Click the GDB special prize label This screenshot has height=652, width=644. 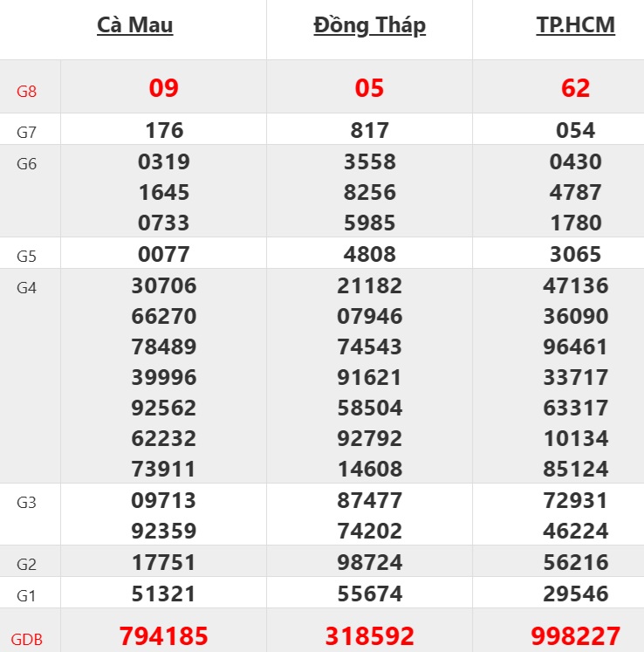27,638
